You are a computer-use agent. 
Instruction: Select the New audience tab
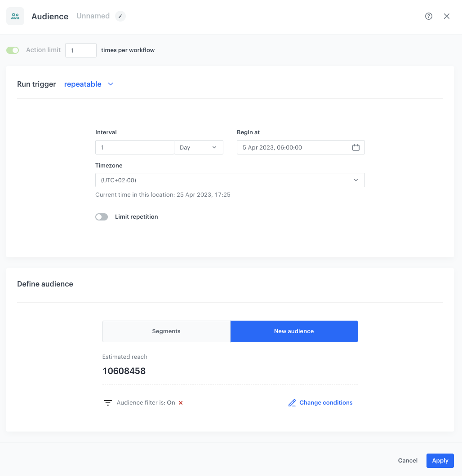click(294, 331)
